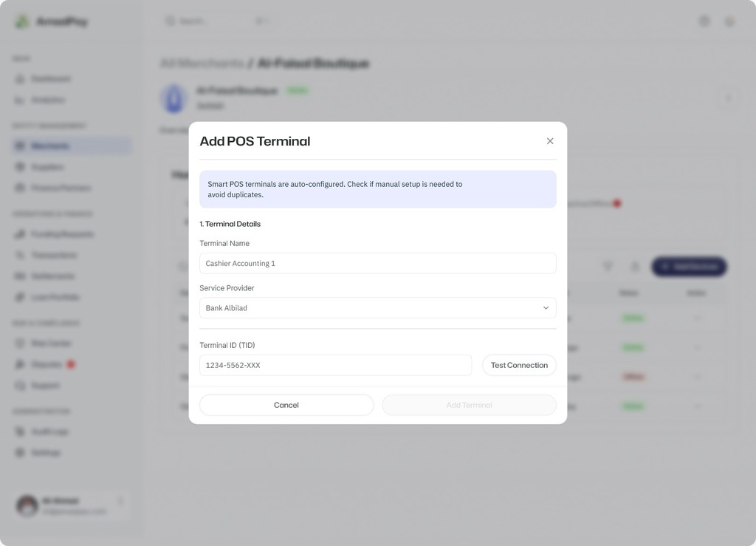Select the Transactions sidebar icon
The height and width of the screenshot is (546, 756).
pos(20,255)
